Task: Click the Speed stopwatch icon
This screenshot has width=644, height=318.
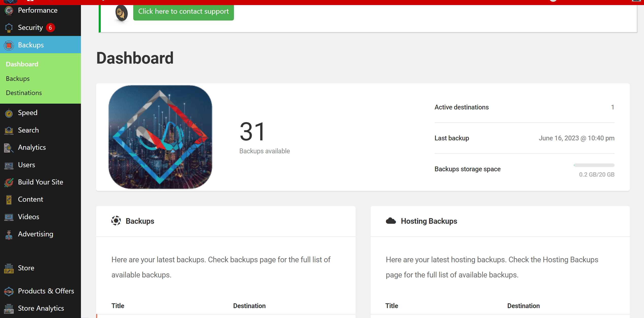Action: [x=9, y=113]
